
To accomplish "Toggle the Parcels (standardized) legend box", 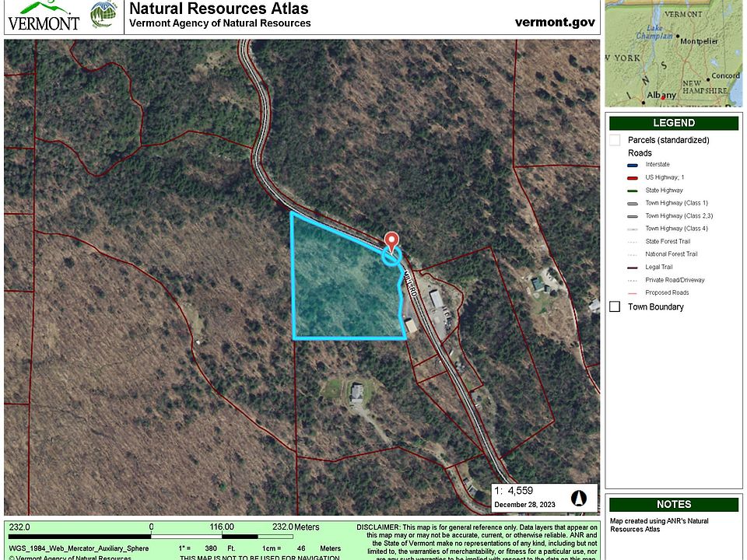I will pos(615,140).
